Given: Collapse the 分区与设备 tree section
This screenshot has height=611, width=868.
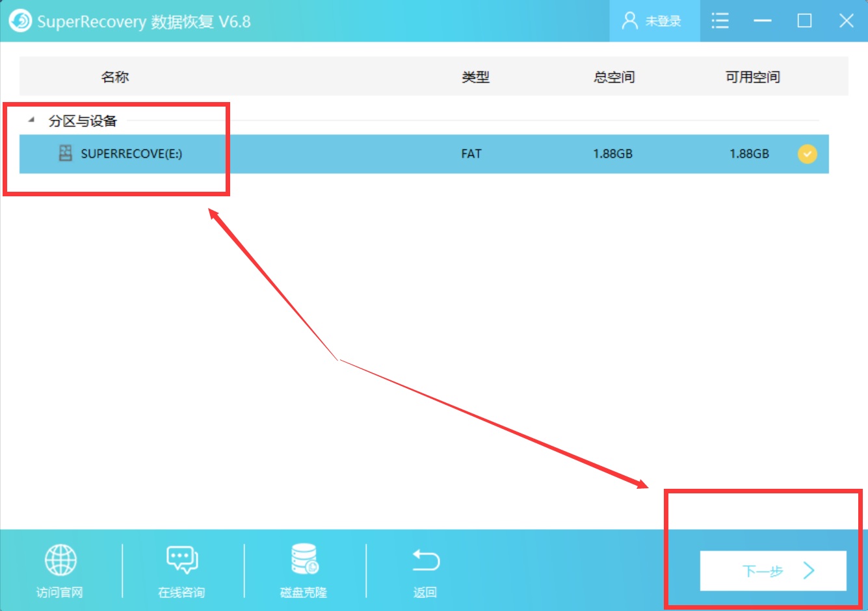Looking at the screenshot, I should [x=31, y=120].
